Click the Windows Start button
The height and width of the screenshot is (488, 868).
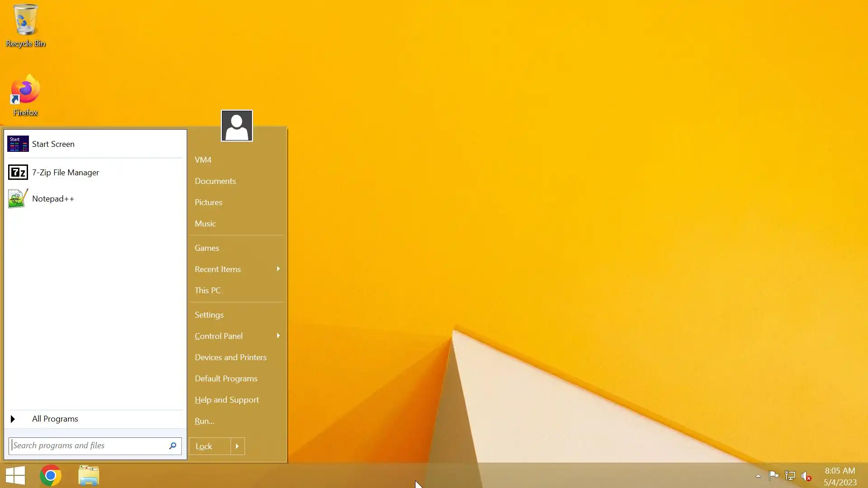pos(15,475)
